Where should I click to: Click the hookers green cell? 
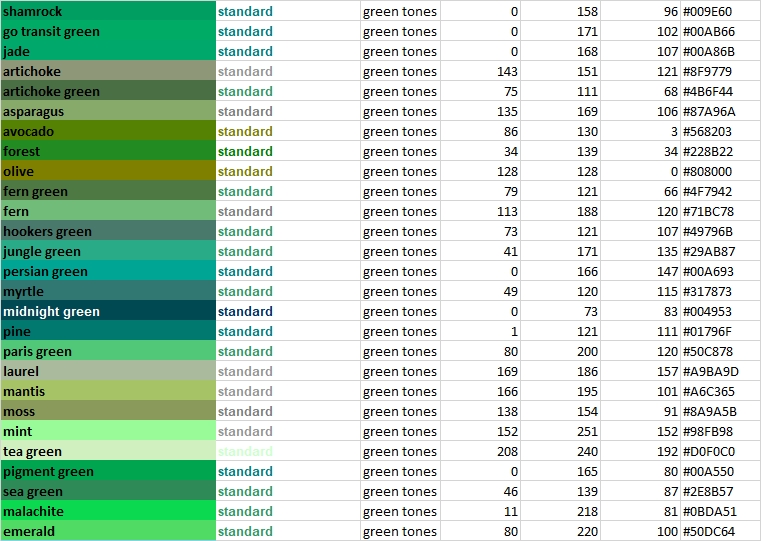108,231
